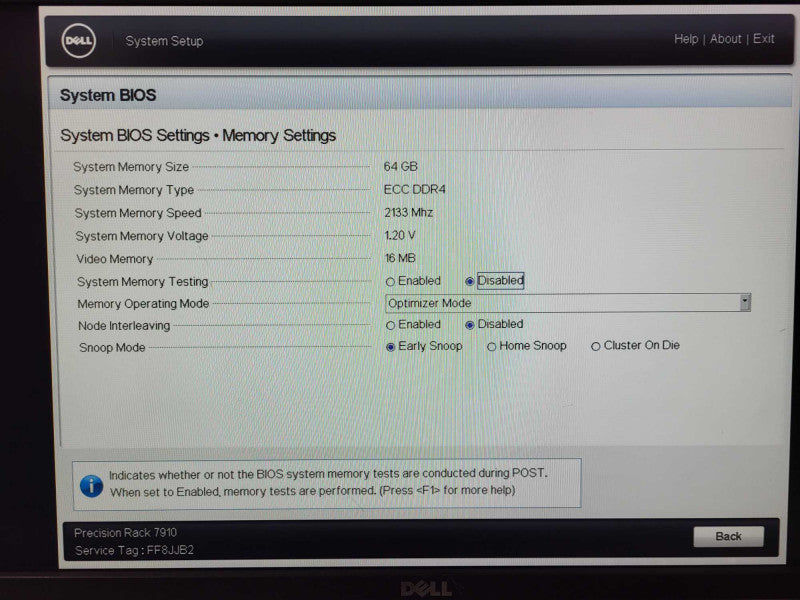Click the System Memory Voltage label
800x600 pixels.
[x=142, y=236]
